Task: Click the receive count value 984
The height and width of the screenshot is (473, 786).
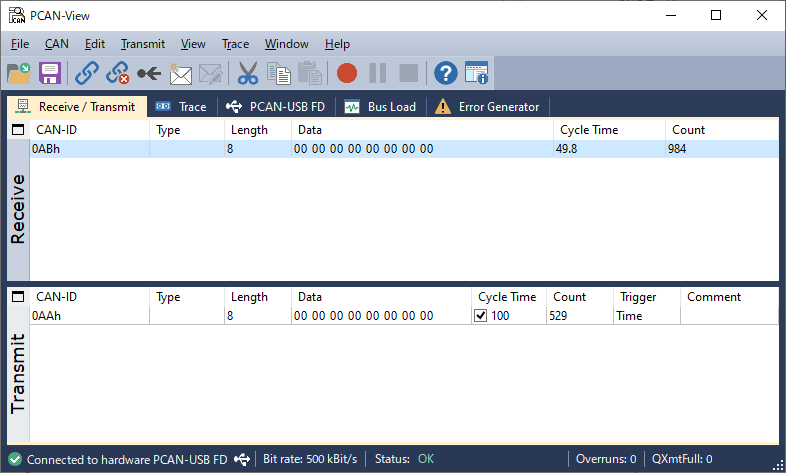Action: (677, 149)
